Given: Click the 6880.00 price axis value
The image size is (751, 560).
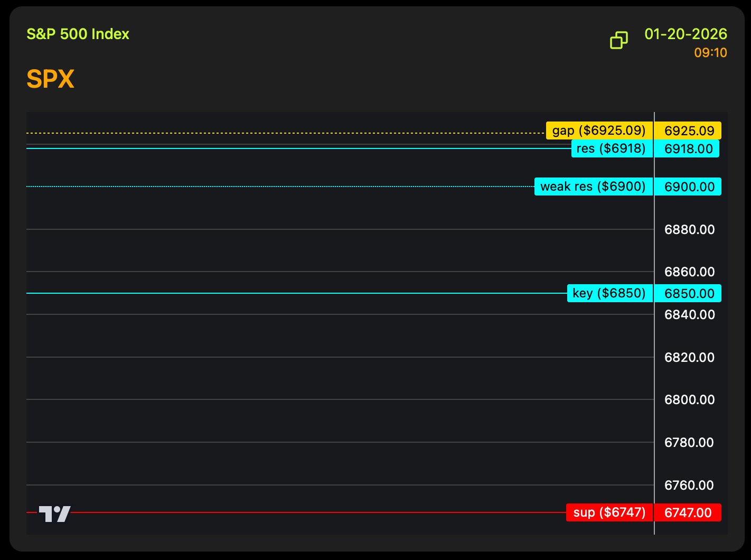Looking at the screenshot, I should [689, 230].
